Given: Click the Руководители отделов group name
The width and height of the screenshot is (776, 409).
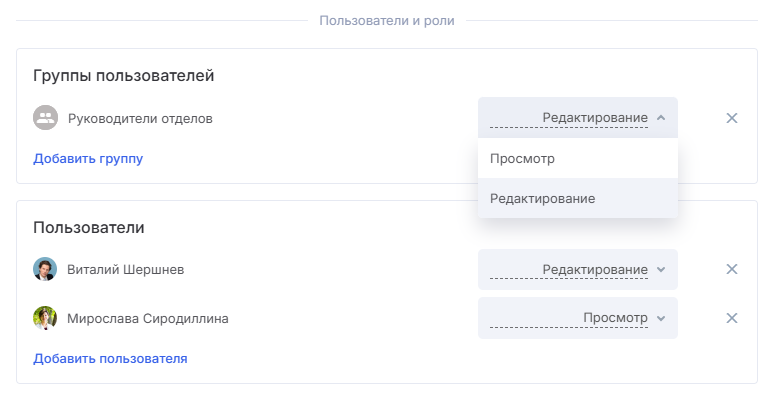Looking at the screenshot, I should (x=140, y=118).
